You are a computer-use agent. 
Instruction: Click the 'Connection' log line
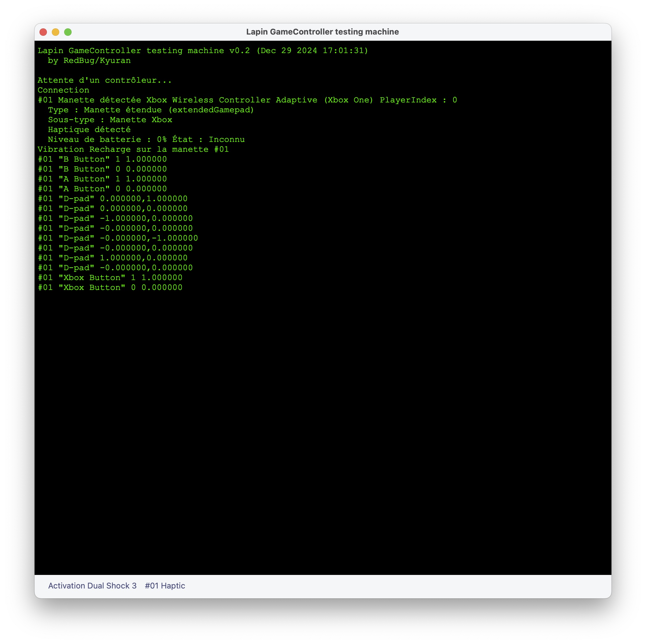click(63, 90)
